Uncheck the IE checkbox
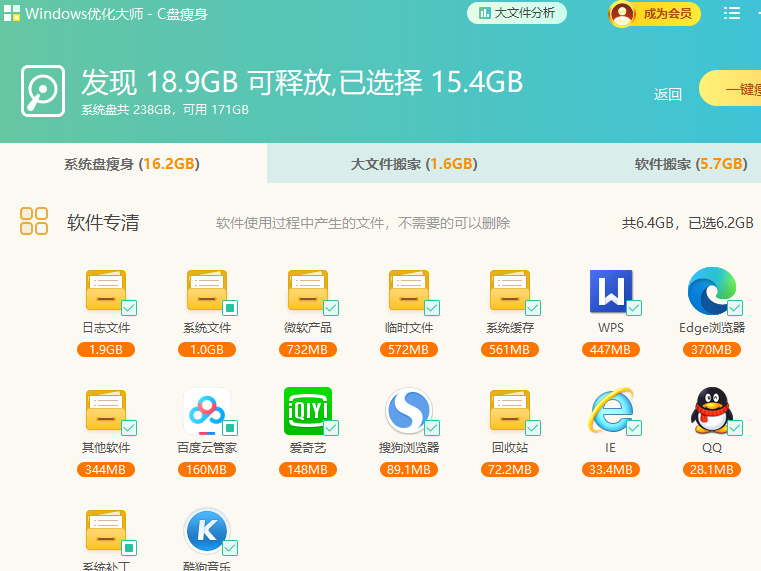 click(634, 428)
